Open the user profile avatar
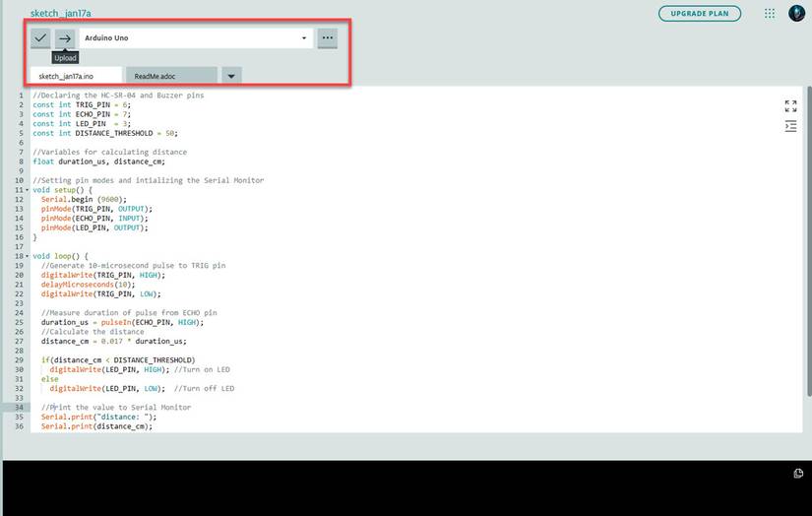812x516 pixels. point(796,13)
